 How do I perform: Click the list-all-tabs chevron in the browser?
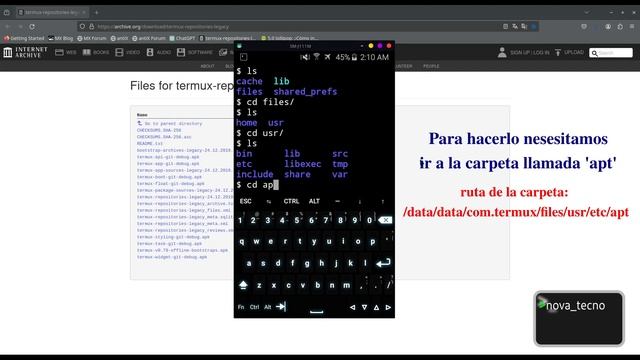(x=587, y=13)
